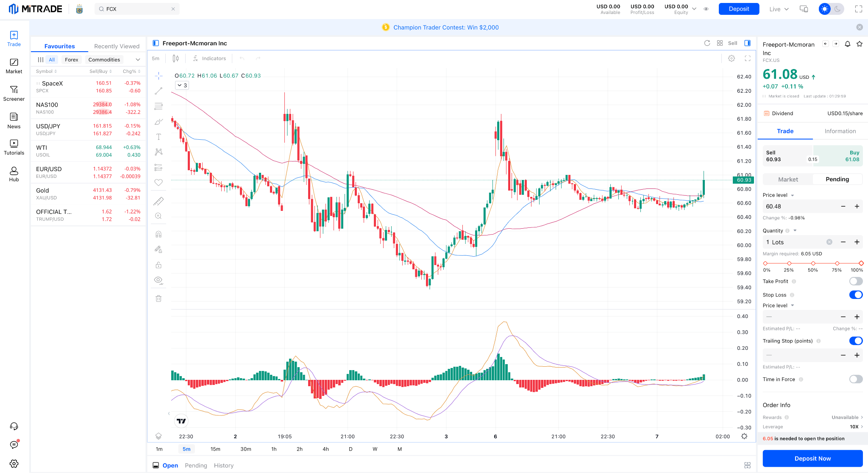Viewport: 868px width, 473px height.
Task: Switch to dark mode theme
Action: click(837, 9)
